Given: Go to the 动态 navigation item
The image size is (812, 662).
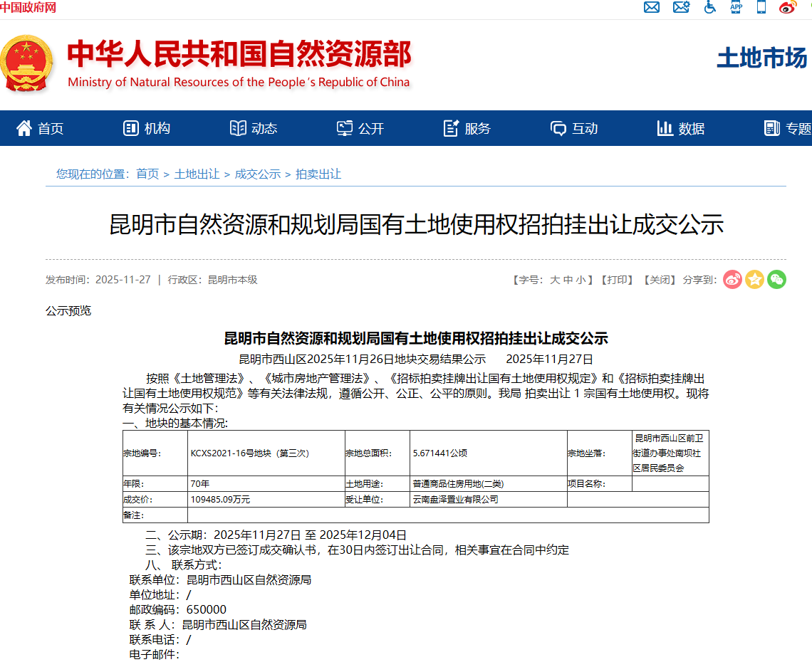Looking at the screenshot, I should [x=254, y=128].
